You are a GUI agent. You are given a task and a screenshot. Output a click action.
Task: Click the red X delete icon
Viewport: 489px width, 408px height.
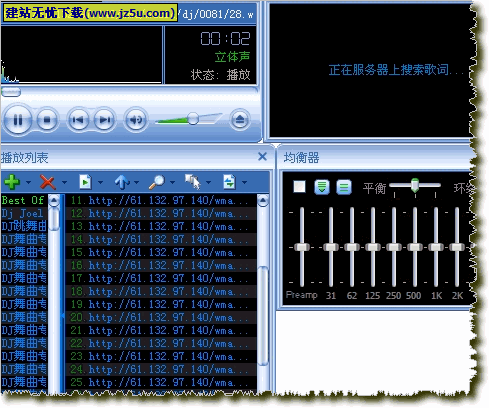tap(47, 182)
